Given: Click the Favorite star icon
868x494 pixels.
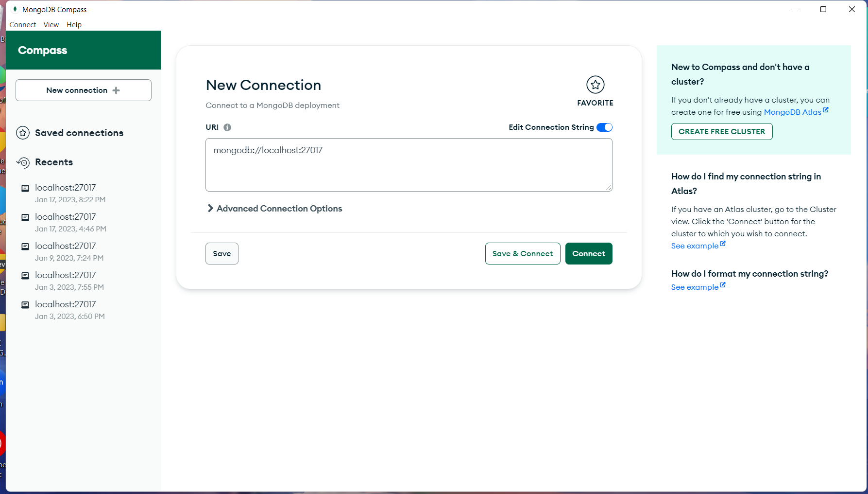Looking at the screenshot, I should [595, 85].
